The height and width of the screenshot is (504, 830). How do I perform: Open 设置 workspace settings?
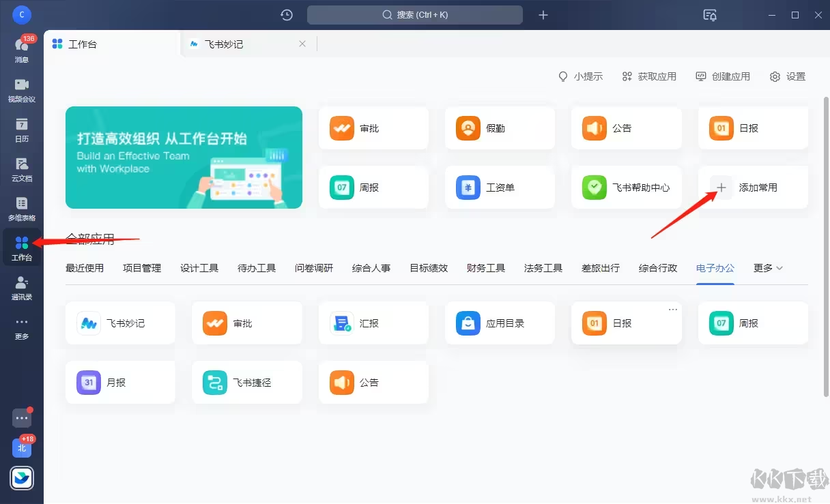(788, 76)
